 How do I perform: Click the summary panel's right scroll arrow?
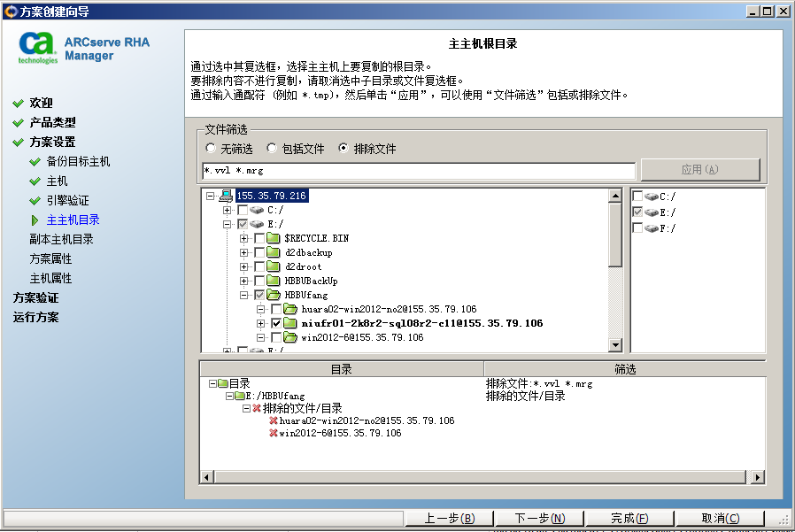point(758,477)
